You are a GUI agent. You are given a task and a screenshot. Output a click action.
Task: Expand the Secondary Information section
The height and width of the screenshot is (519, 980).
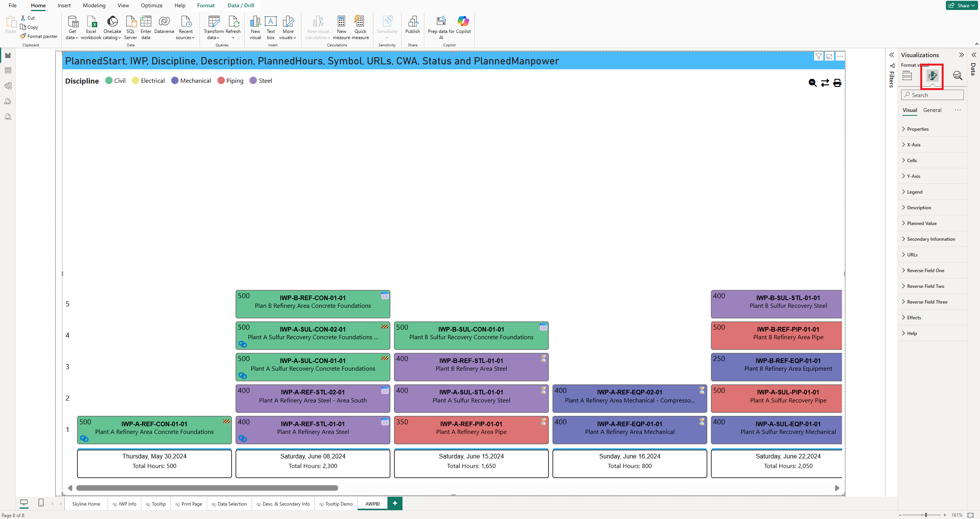[x=932, y=239]
